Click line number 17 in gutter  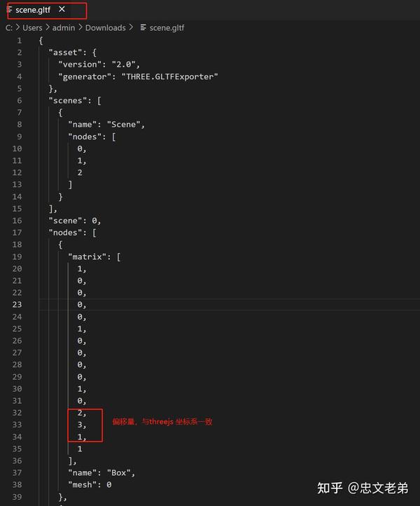(x=17, y=233)
